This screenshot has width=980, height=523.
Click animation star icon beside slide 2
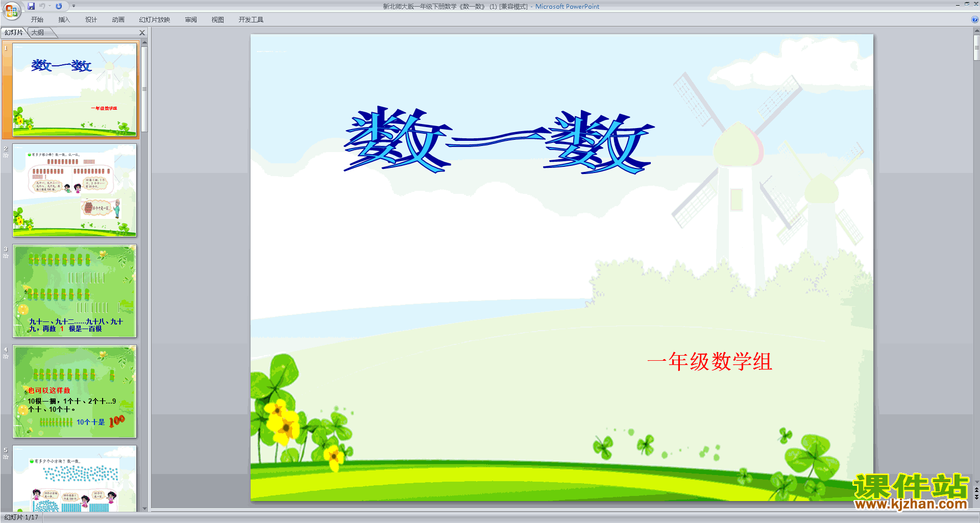point(6,156)
